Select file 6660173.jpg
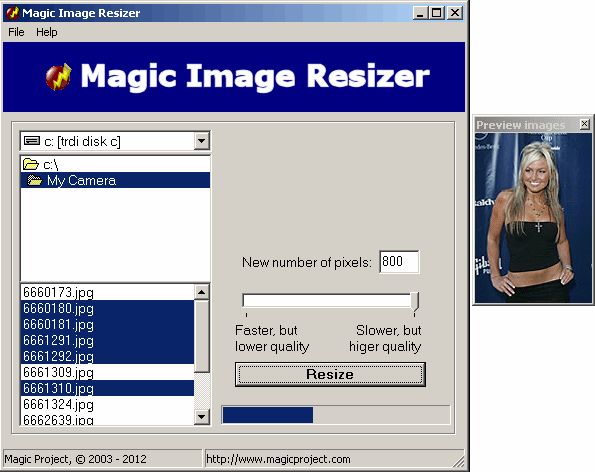 pyautogui.click(x=107, y=292)
